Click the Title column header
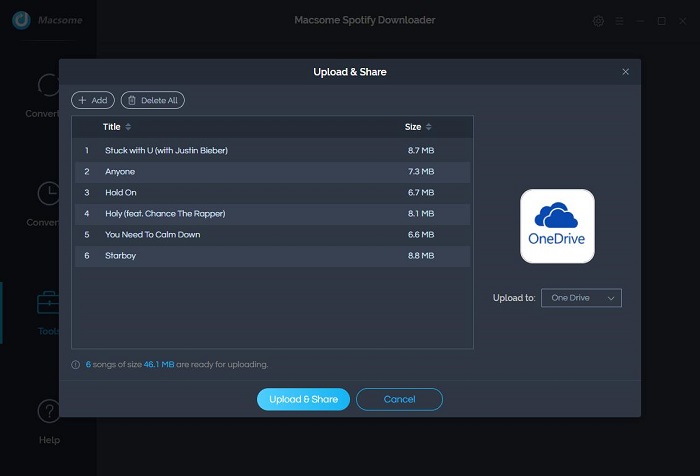The width and height of the screenshot is (700, 476). point(112,127)
